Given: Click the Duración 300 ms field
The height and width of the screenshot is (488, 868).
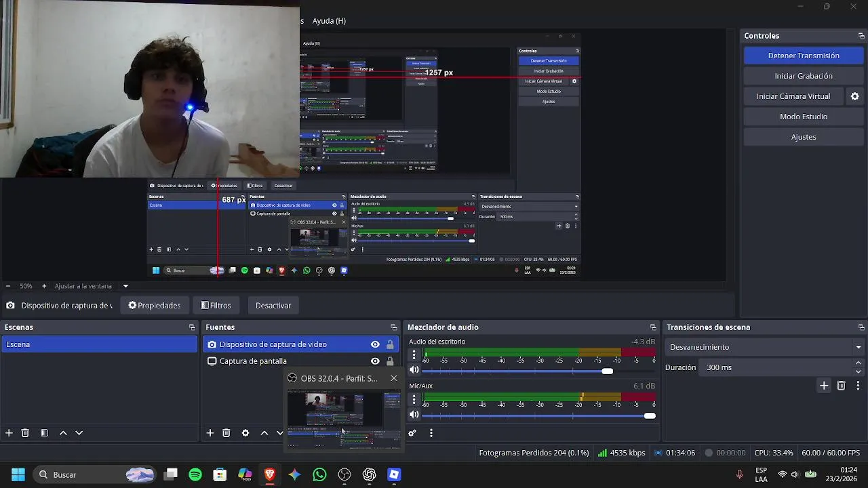Looking at the screenshot, I should 776,367.
